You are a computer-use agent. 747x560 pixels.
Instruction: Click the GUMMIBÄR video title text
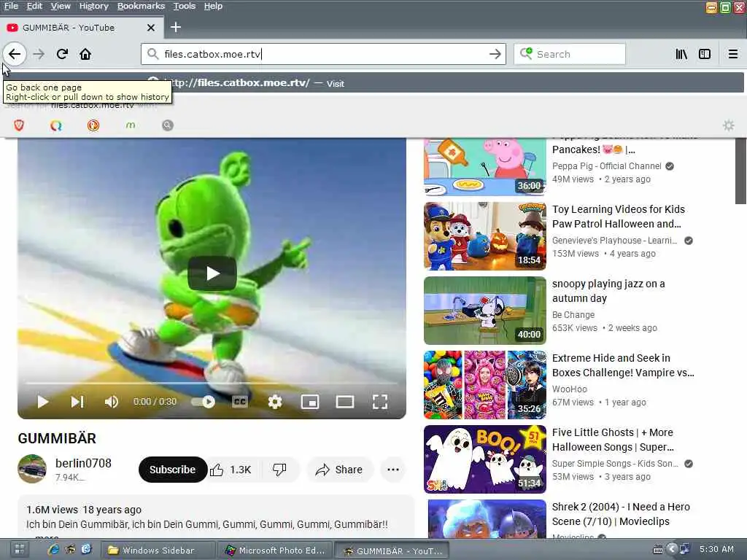pos(57,438)
